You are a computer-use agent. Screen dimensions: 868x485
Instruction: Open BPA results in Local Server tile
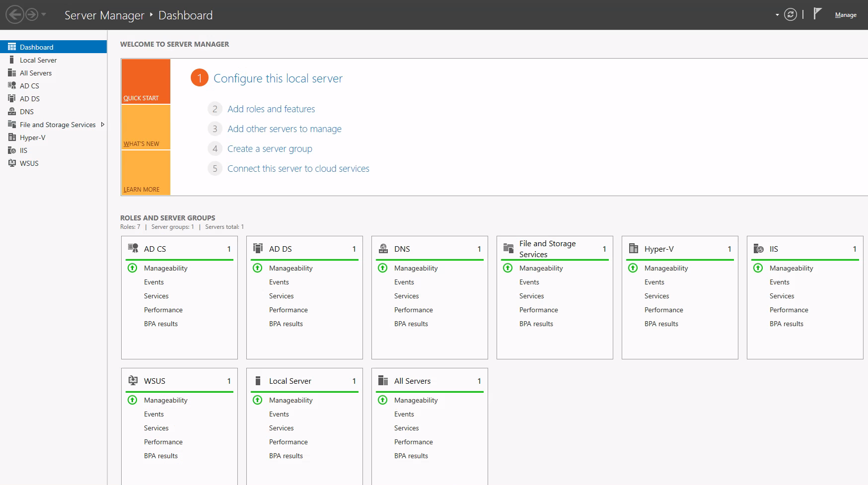point(286,456)
